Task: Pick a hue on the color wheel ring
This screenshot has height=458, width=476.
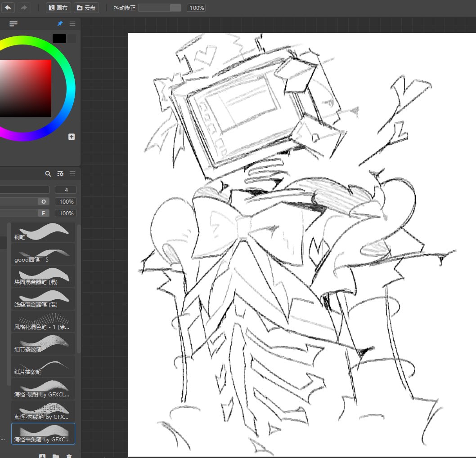Action: point(71,89)
